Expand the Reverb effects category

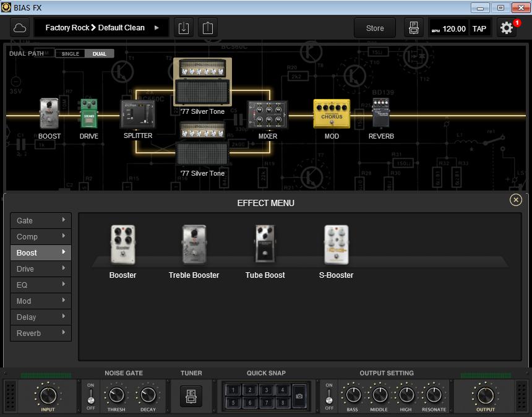[x=40, y=333]
